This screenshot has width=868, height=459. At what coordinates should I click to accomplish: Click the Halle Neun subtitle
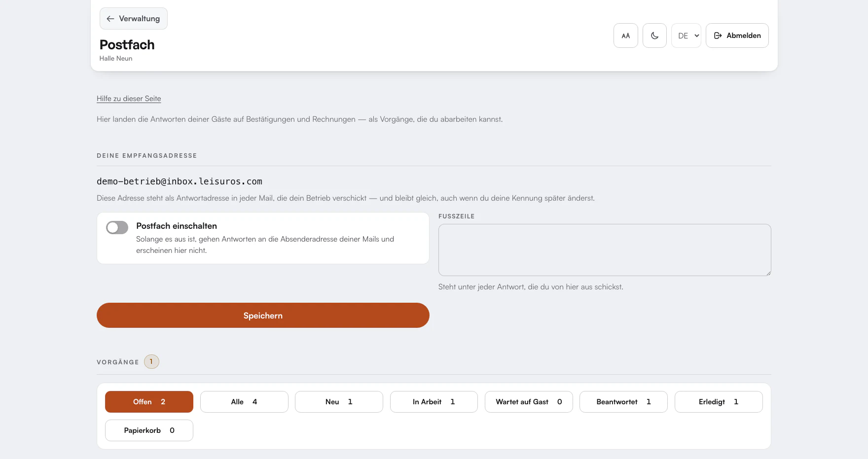point(116,58)
